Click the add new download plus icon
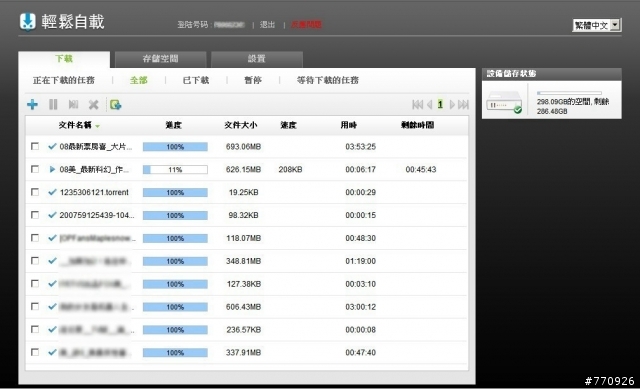 (32, 104)
